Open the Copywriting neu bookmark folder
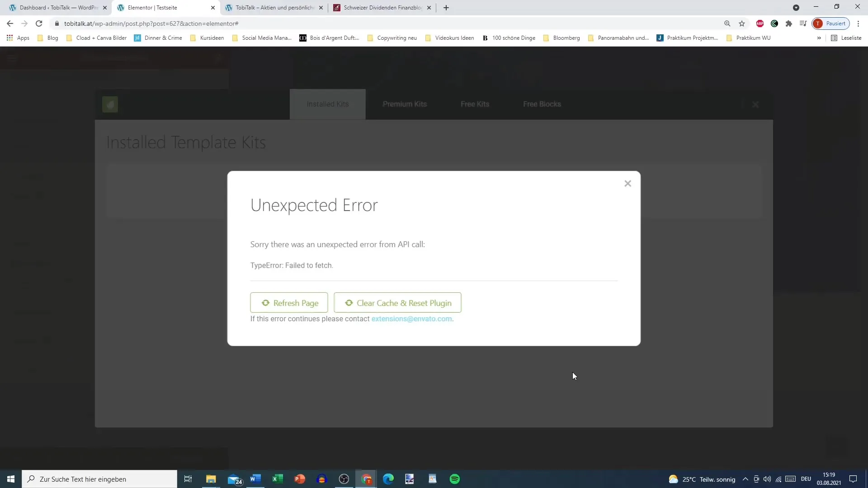 [x=392, y=38]
